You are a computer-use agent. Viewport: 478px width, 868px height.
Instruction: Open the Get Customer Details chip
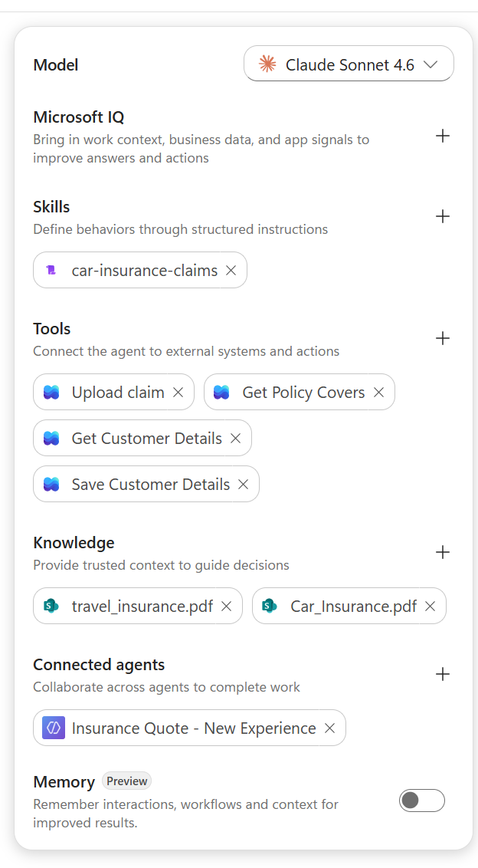[142, 438]
